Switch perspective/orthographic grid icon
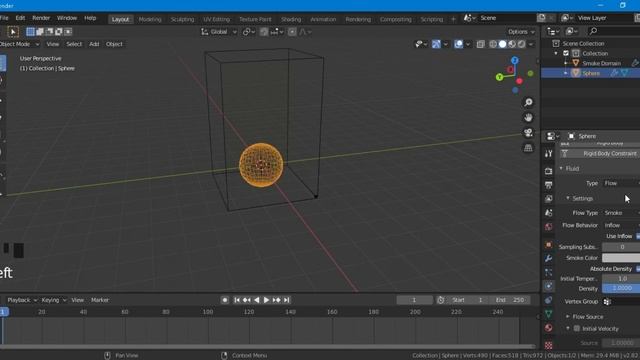This screenshot has height=360, width=640. click(x=528, y=148)
